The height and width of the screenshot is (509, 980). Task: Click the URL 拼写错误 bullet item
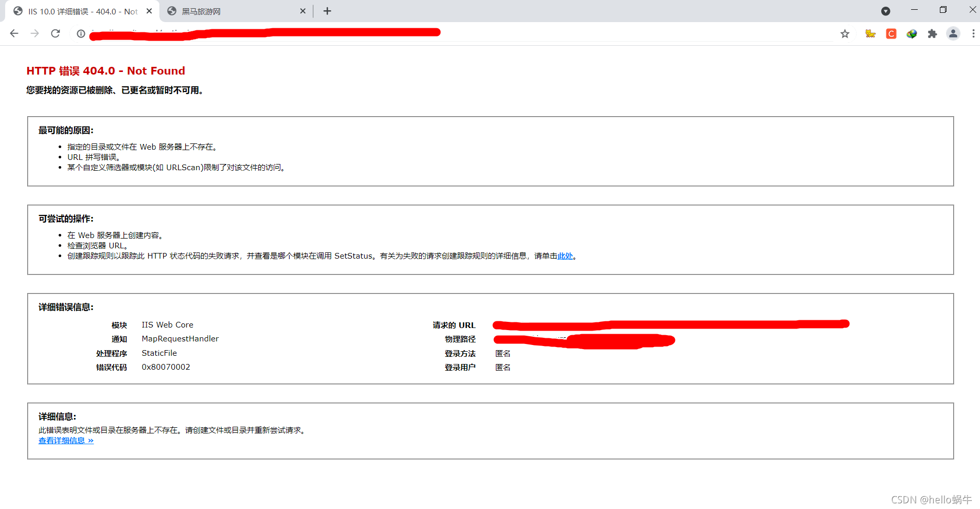tap(94, 157)
